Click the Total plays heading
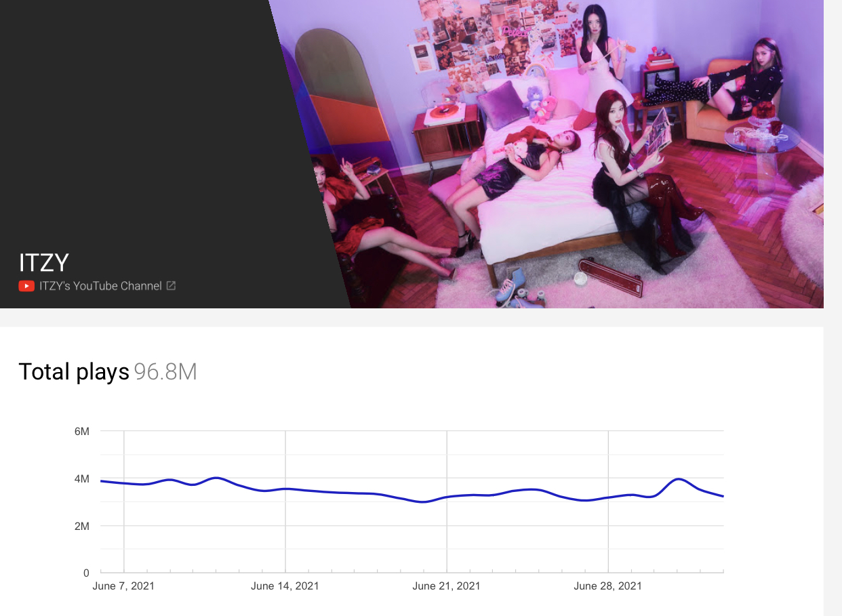Image resolution: width=842 pixels, height=616 pixels. 74,371
